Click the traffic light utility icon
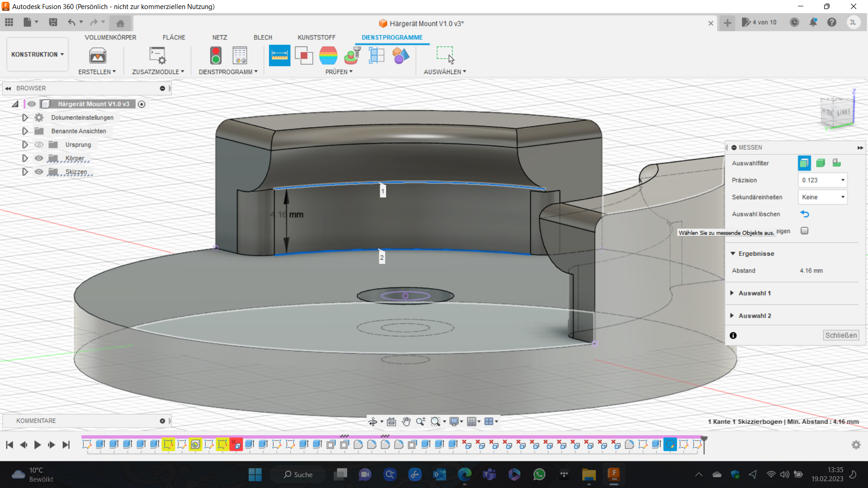868x488 pixels. pyautogui.click(x=216, y=56)
